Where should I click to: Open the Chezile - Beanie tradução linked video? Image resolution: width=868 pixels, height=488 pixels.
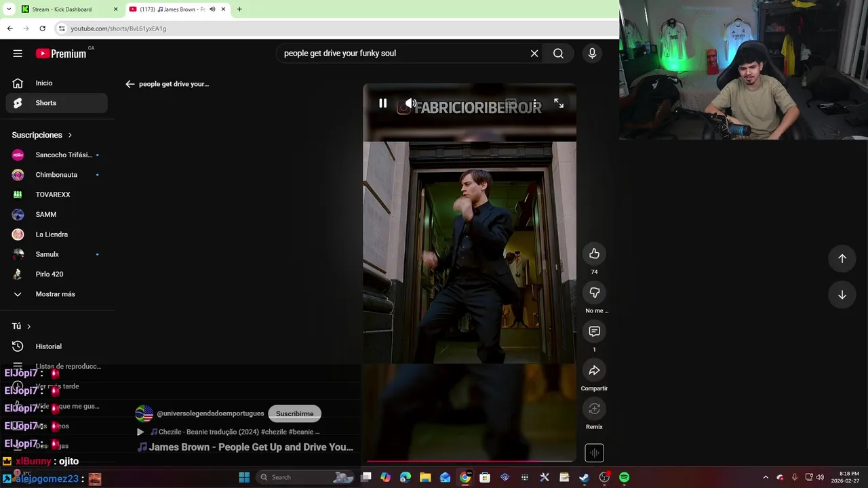tap(235, 432)
